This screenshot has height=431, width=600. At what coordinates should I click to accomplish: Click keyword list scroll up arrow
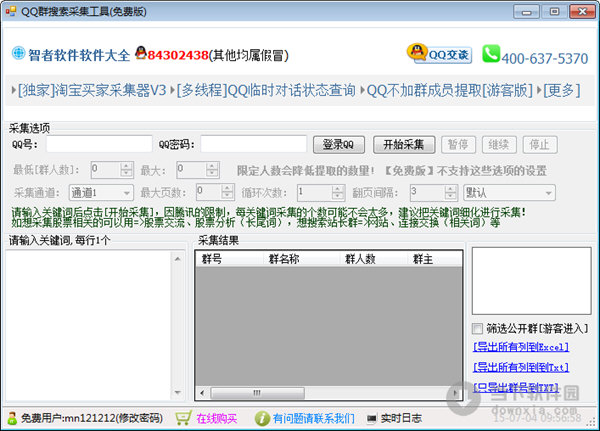[178, 259]
